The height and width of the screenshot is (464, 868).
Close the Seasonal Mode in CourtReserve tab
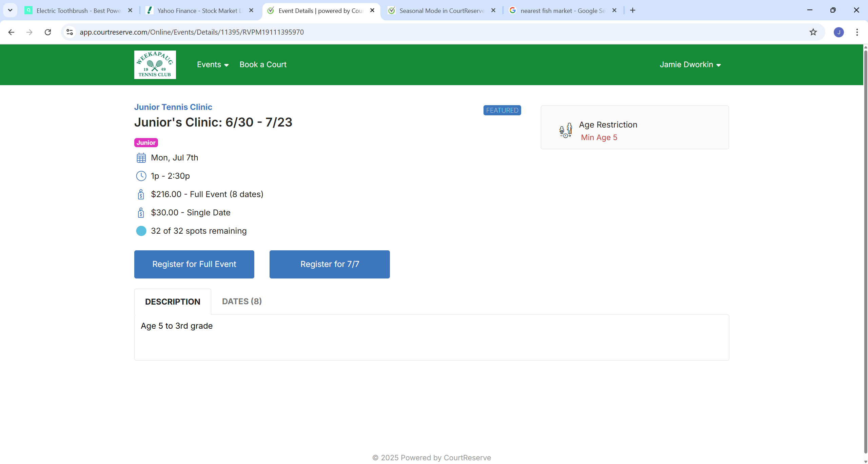coord(493,11)
